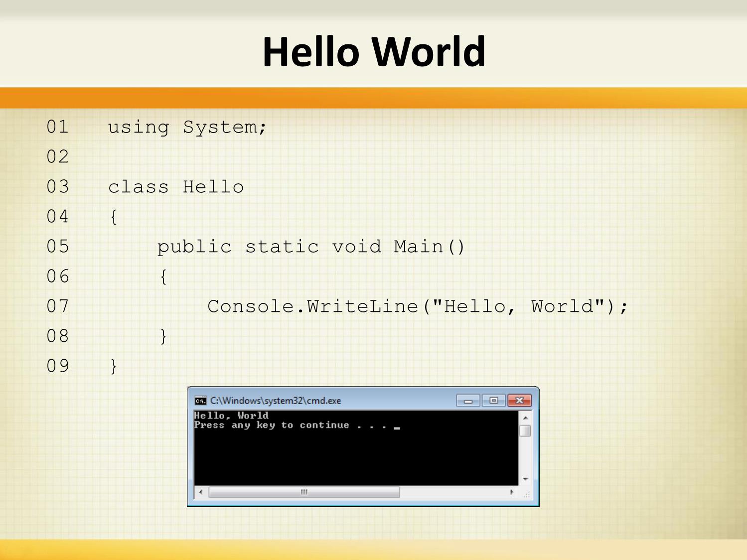Click the horizontal scrollbar thumb in cmd window
Image resolution: width=747 pixels, height=560 pixels.
[304, 492]
